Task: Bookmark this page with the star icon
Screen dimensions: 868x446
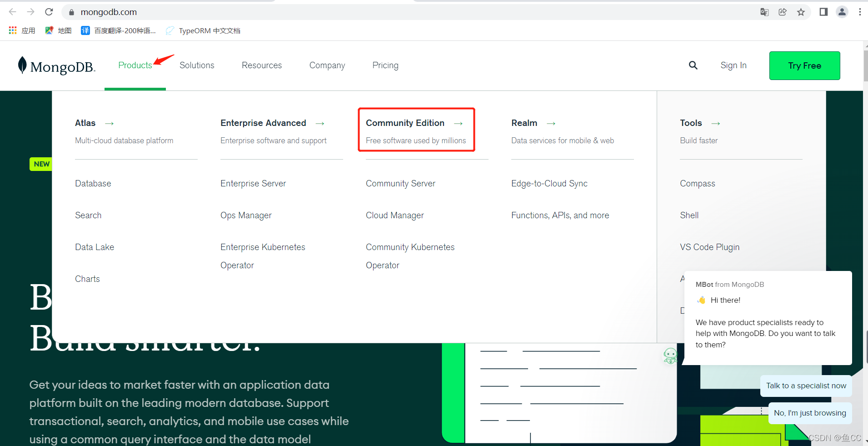Action: pos(801,12)
